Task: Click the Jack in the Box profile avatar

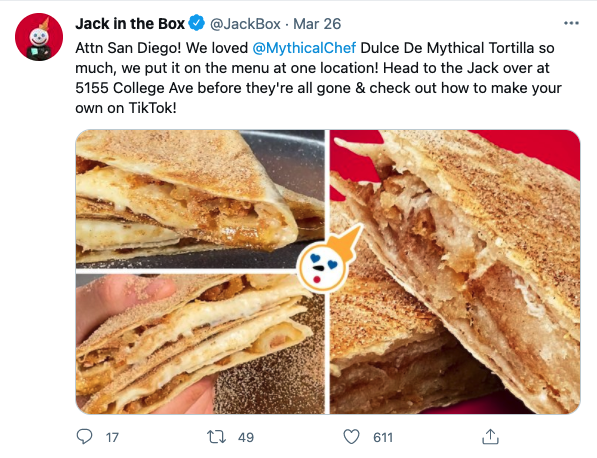Action: coord(39,37)
